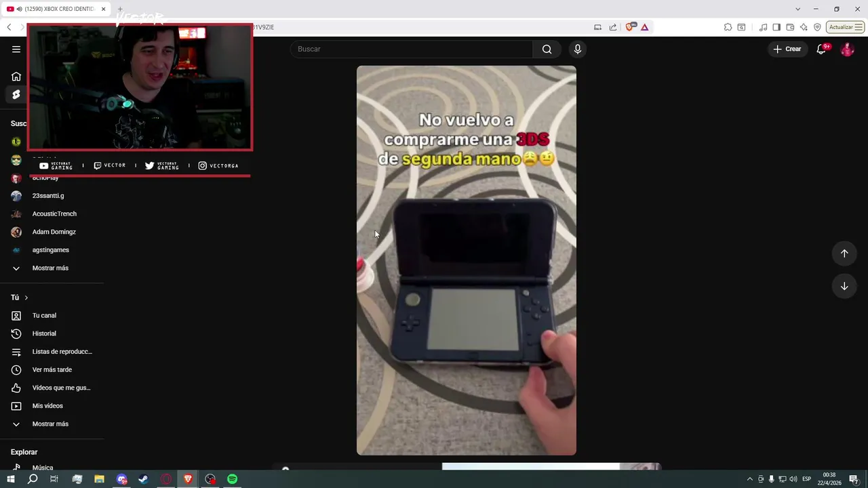Open YouTube notifications bell
The image size is (868, 488).
pyautogui.click(x=821, y=49)
